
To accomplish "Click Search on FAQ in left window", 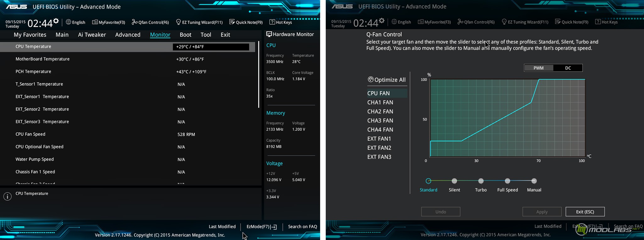I will click(x=303, y=226).
